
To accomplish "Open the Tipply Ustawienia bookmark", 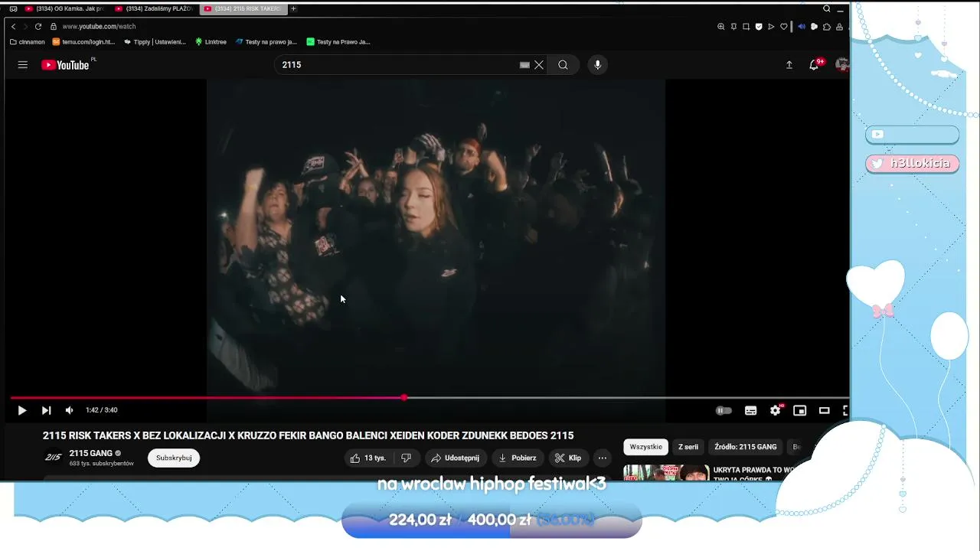I will click(x=155, y=42).
